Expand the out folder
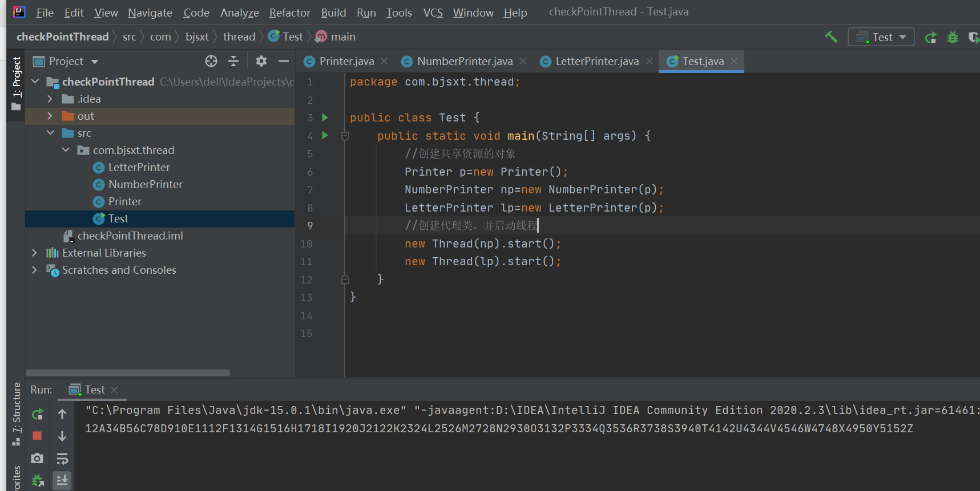980x491 pixels. (x=50, y=116)
